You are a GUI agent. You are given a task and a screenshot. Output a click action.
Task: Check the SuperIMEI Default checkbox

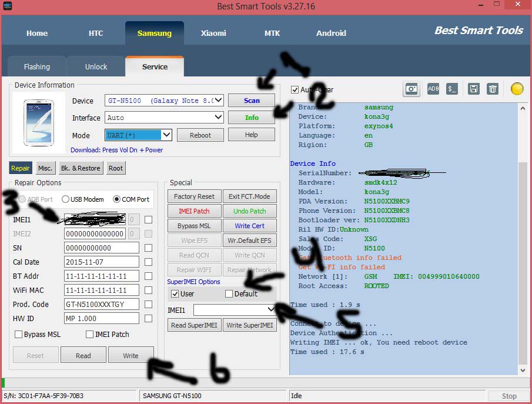[229, 293]
